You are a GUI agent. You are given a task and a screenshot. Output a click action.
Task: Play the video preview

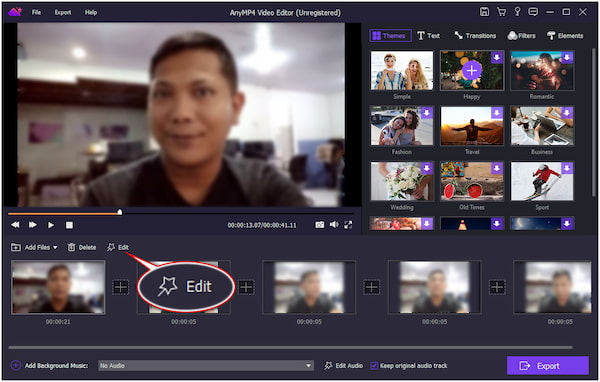point(51,225)
